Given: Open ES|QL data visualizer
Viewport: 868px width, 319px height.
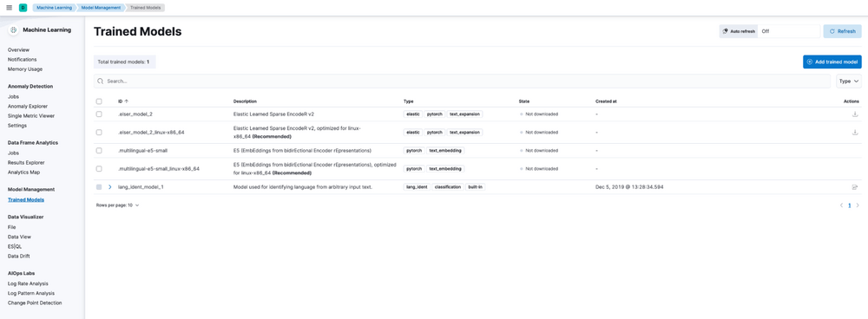Looking at the screenshot, I should point(15,246).
